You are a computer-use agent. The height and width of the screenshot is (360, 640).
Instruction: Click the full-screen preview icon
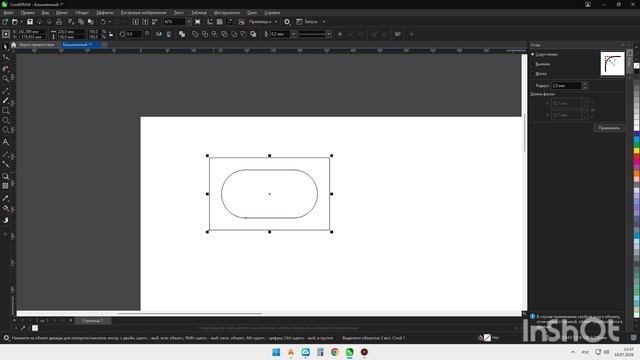tap(198, 22)
